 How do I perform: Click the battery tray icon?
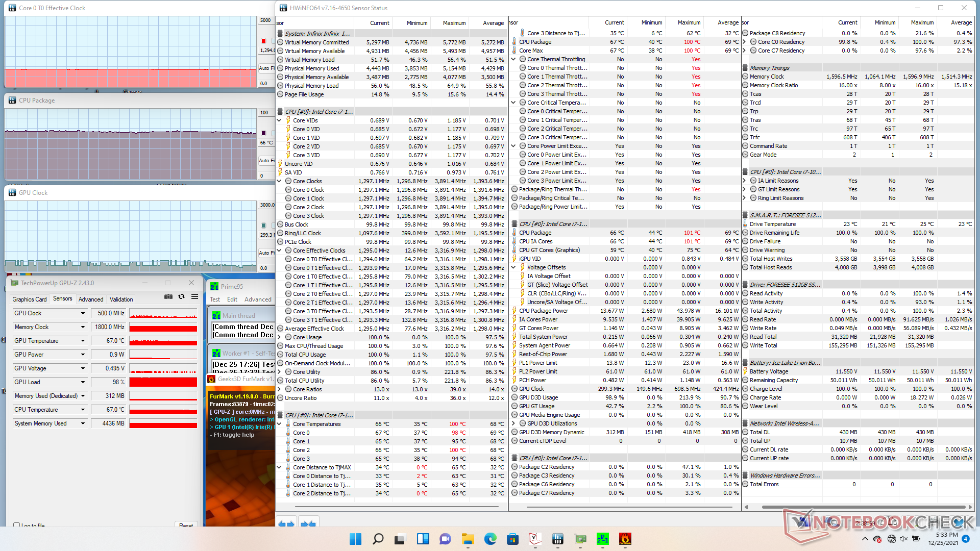pos(916,539)
